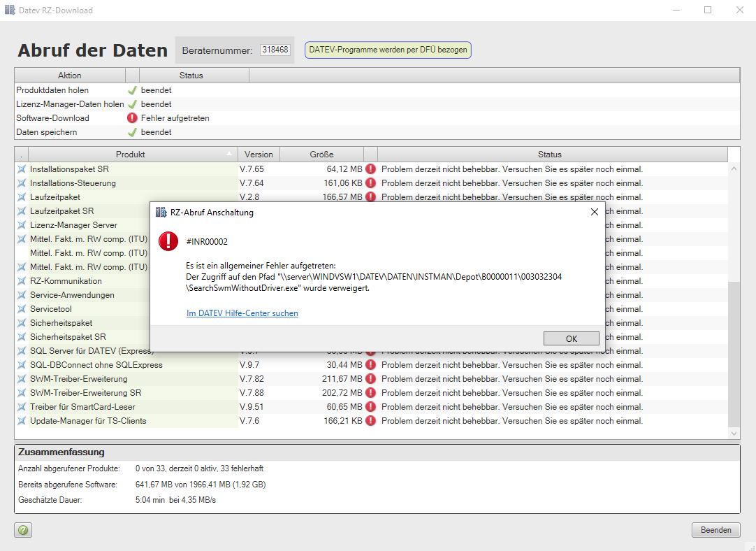Open the 'Im DATEV Hilfe-Center suchen' link
The image size is (756, 551).
coord(242,313)
